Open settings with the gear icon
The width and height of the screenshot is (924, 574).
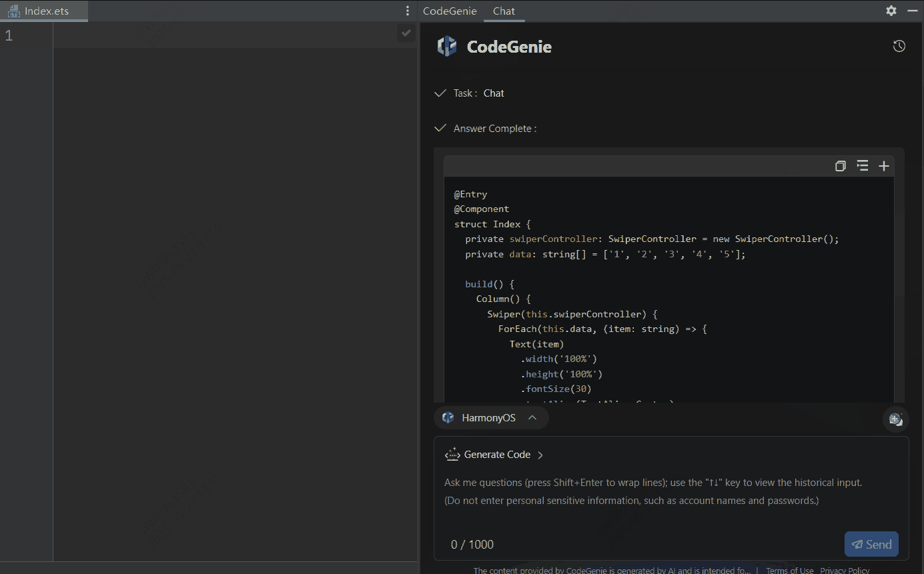point(891,11)
